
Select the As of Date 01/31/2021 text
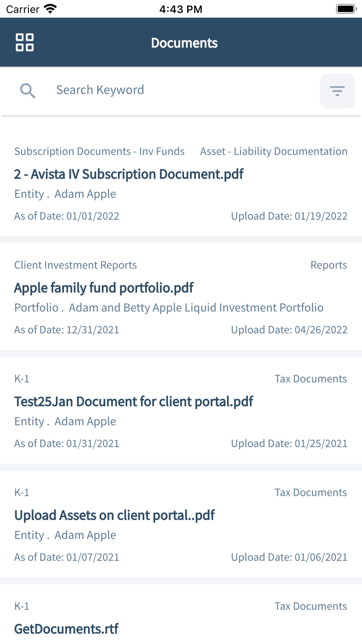[x=67, y=444]
